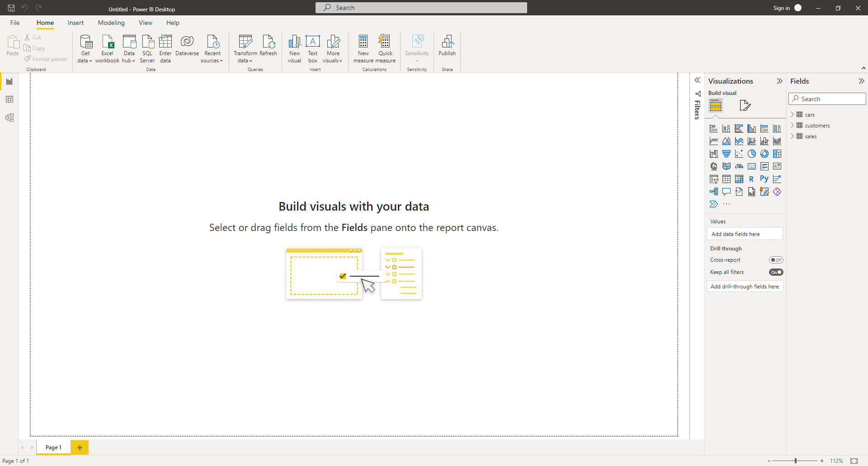Add a new page with the plus button
Screen dimensions: 868x466
pyautogui.click(x=80, y=447)
